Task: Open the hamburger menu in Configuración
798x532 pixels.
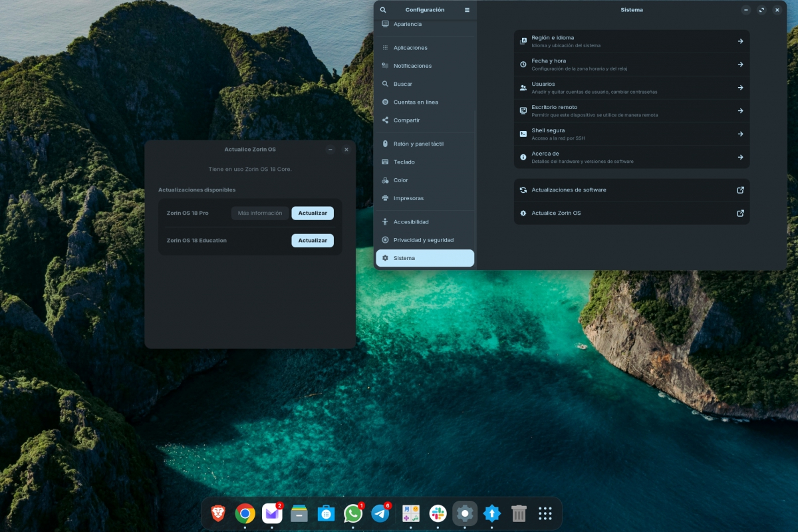Action: pos(466,10)
